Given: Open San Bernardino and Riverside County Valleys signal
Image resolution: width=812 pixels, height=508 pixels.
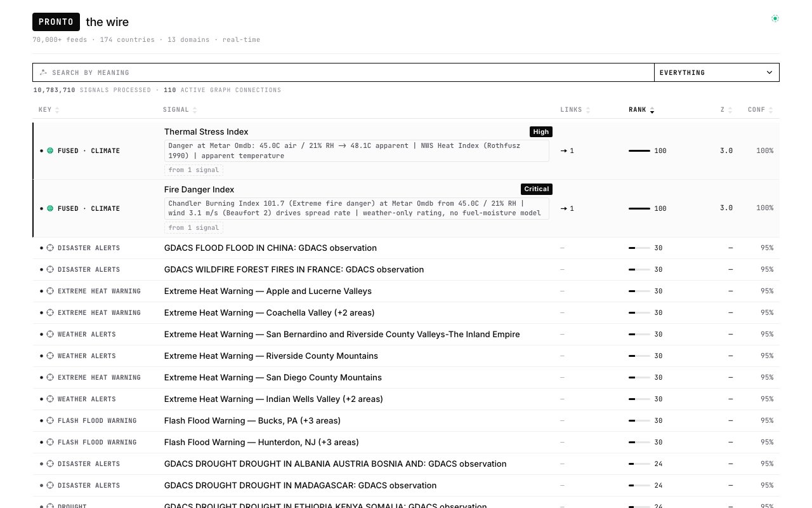Looking at the screenshot, I should [x=342, y=334].
